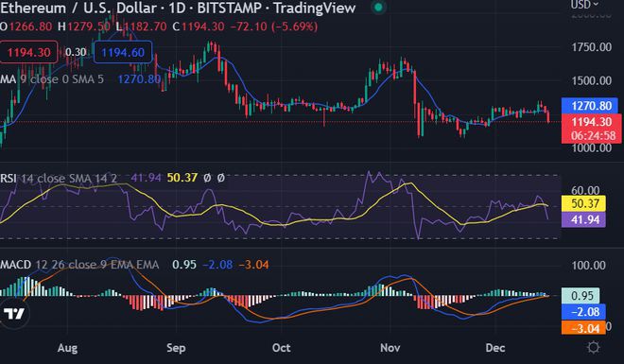
Task: Click the low price L1182.70 value
Action: point(141,26)
